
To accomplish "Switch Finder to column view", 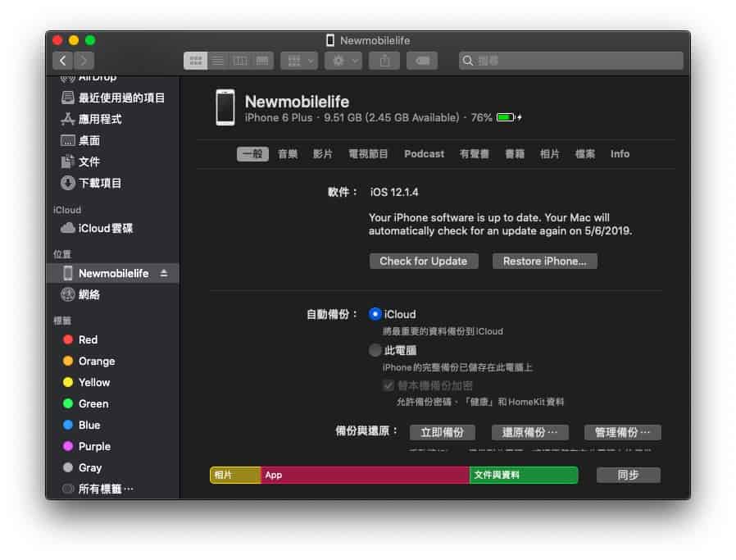I will pos(240,61).
